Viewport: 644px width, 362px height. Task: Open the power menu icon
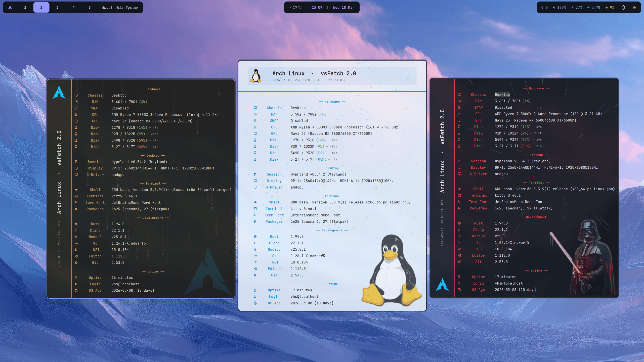[634, 8]
